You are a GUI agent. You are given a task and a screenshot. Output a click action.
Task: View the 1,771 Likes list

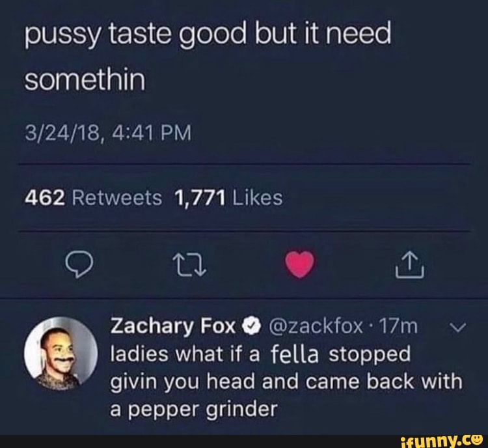point(229,198)
